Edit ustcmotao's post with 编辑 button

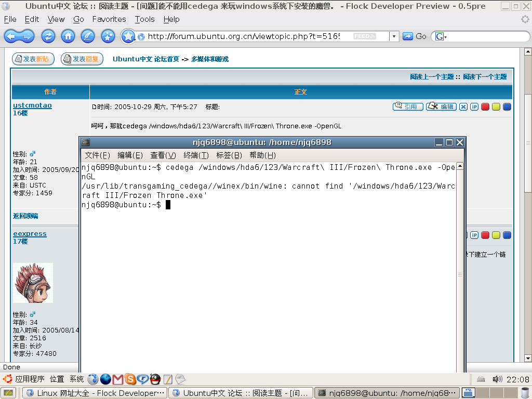(441, 107)
